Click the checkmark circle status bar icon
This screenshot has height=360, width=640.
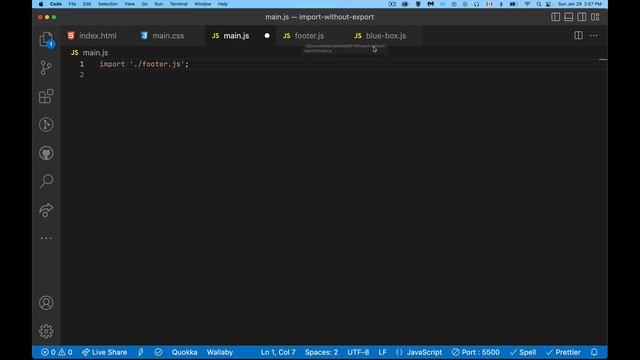pyautogui.click(x=158, y=352)
